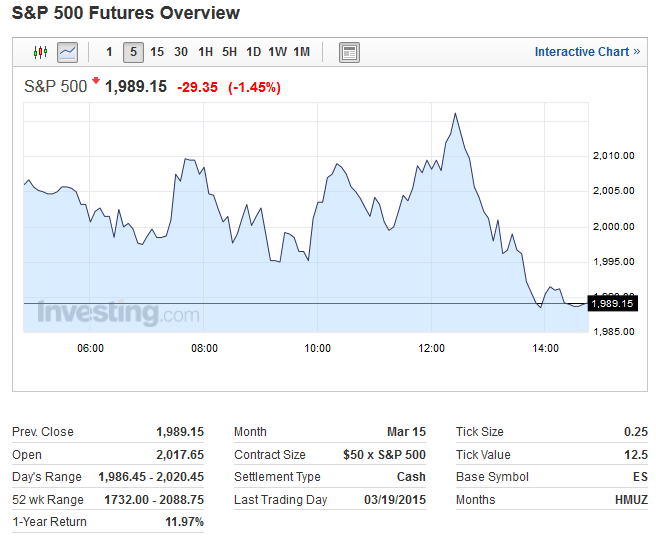Click the Prev. Close value 1,989.15
This screenshot has width=656, height=542.
click(x=180, y=432)
